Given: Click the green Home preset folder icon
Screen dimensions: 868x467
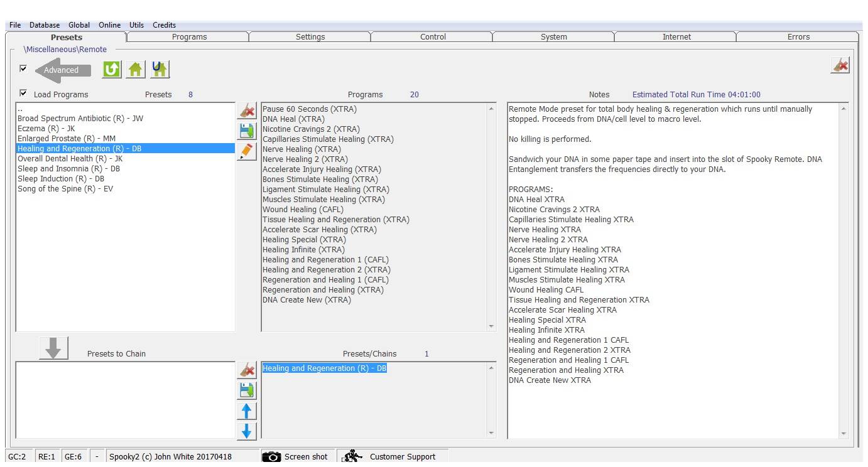Looking at the screenshot, I should pos(136,70).
